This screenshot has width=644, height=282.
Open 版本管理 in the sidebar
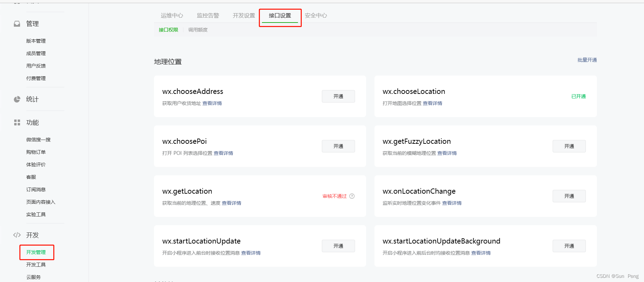[x=36, y=41]
